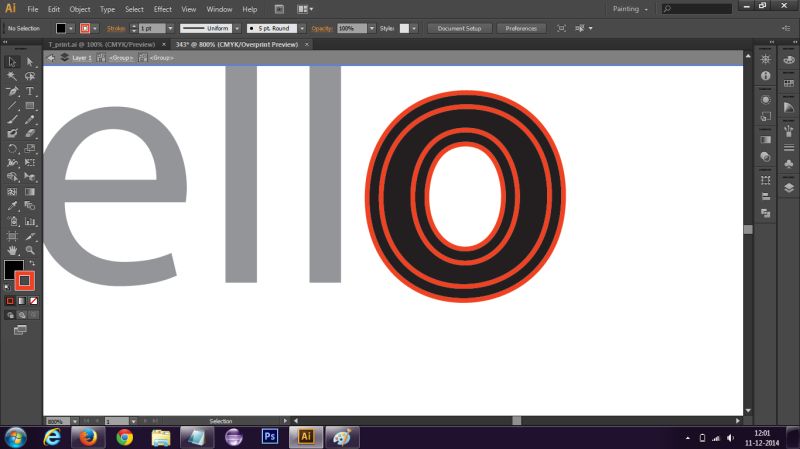Select the Type tool
Viewport: 800px width, 449px height.
pos(30,91)
